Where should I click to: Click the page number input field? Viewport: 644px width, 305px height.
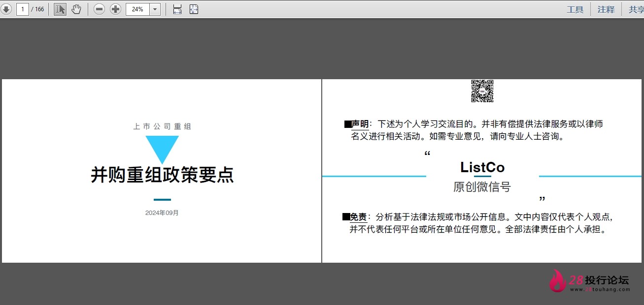[x=23, y=9]
